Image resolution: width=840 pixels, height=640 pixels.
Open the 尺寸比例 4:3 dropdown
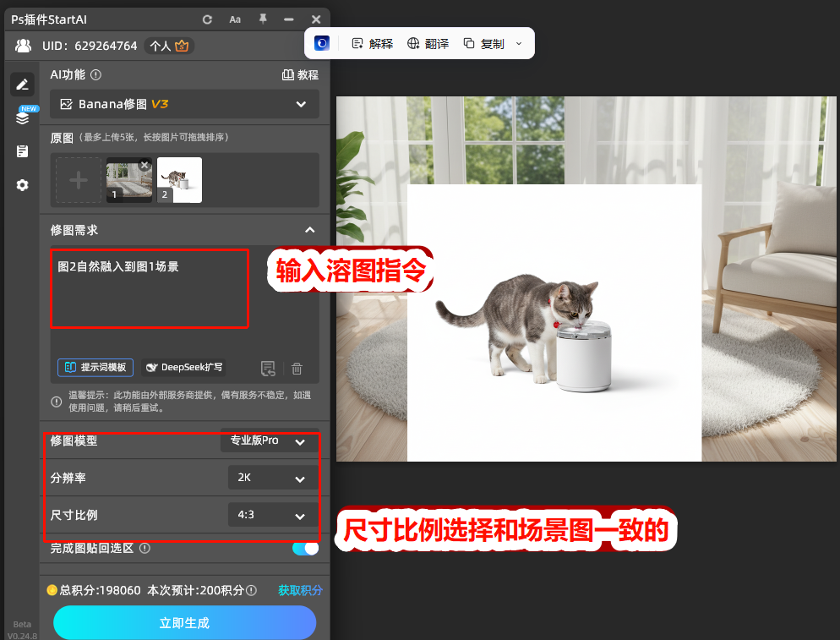[274, 515]
